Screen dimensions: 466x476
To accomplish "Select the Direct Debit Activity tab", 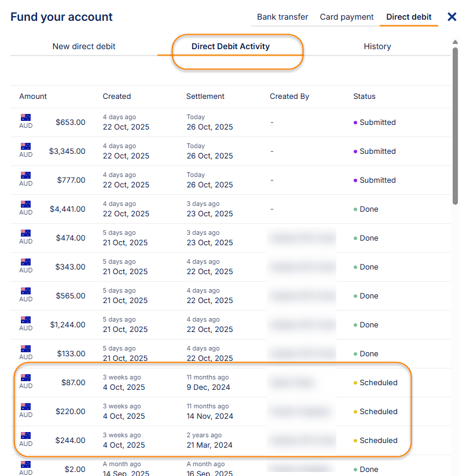I will tap(230, 46).
